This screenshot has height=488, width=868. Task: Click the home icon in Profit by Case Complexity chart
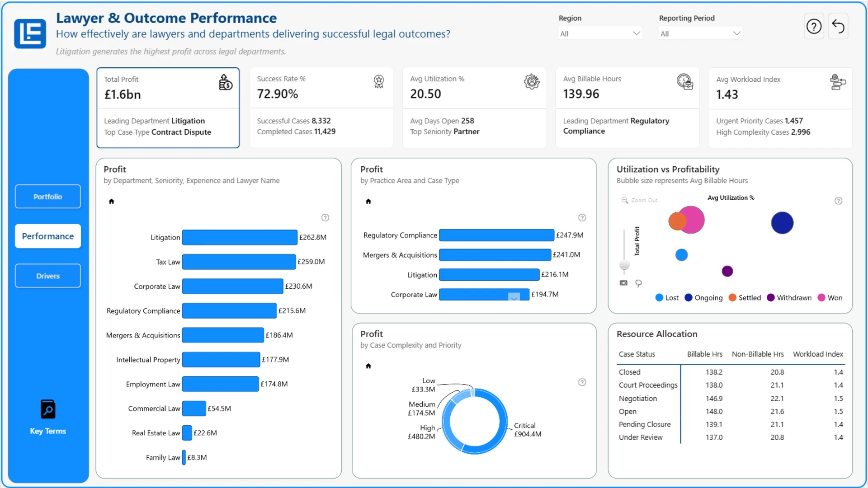(x=368, y=366)
